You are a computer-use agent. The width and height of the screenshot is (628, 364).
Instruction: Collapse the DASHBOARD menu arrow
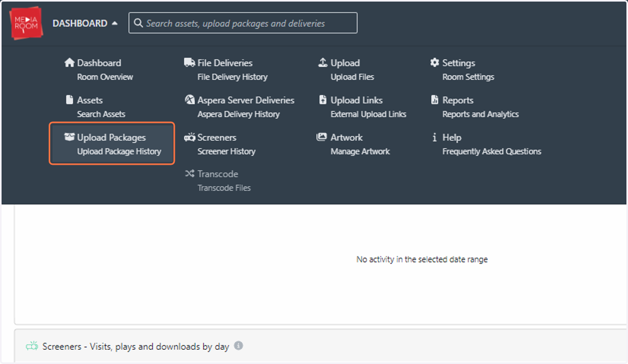pos(114,24)
